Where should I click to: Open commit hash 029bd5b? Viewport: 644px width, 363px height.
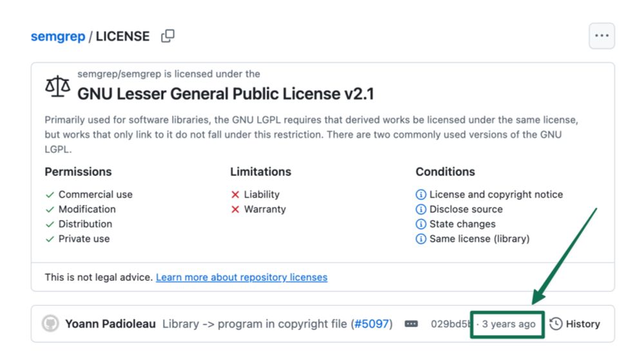(450, 324)
